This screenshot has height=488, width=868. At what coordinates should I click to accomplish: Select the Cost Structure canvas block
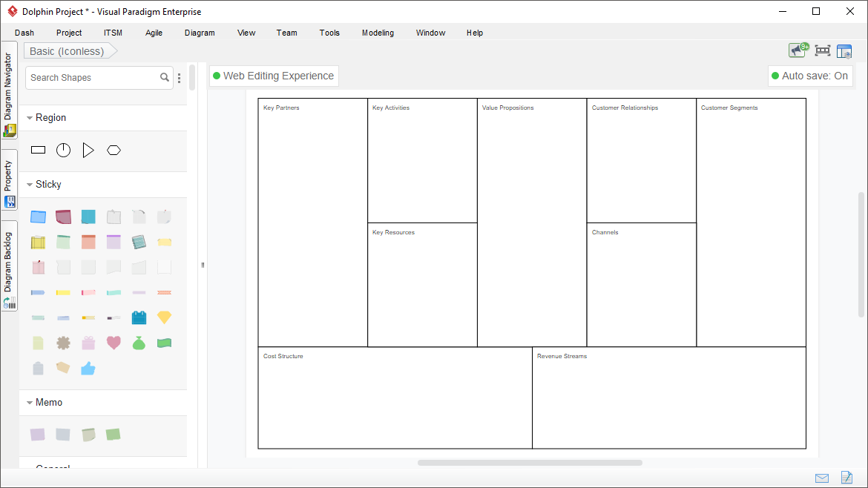coord(395,398)
